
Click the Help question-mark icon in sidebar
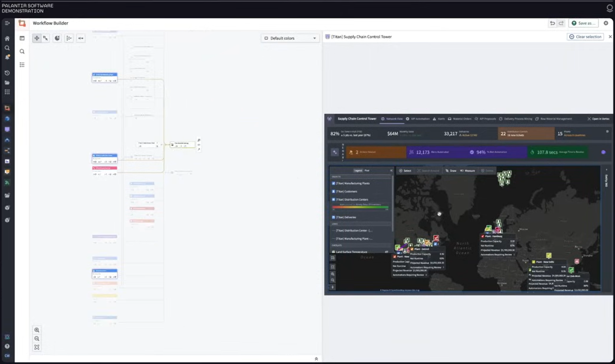coord(7,346)
